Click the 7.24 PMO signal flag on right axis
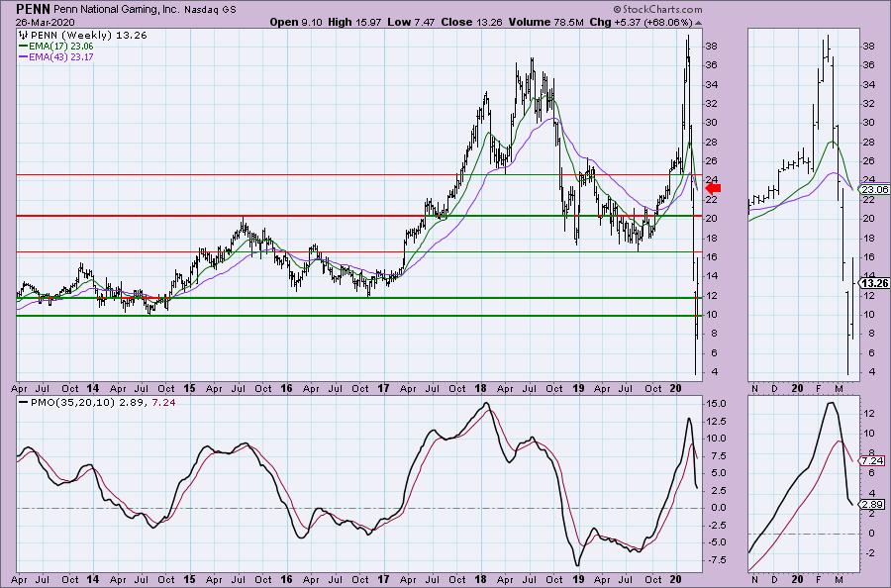The image size is (891, 588). tap(873, 460)
